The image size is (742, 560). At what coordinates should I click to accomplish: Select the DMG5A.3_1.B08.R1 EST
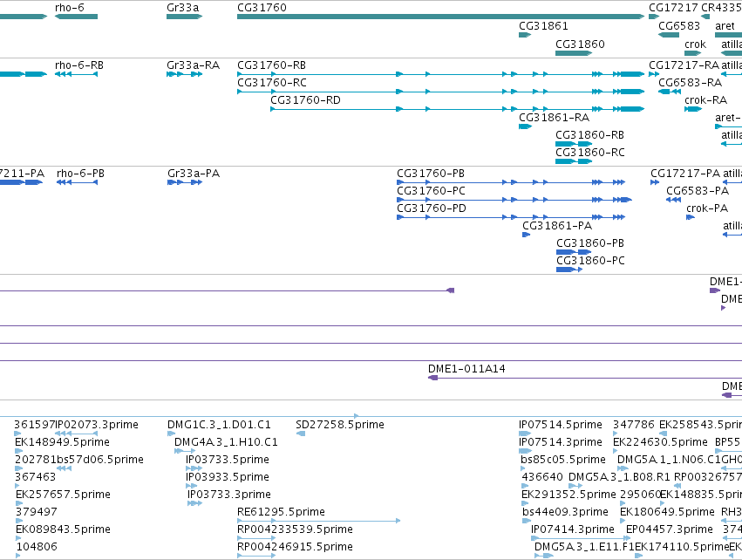click(x=575, y=486)
